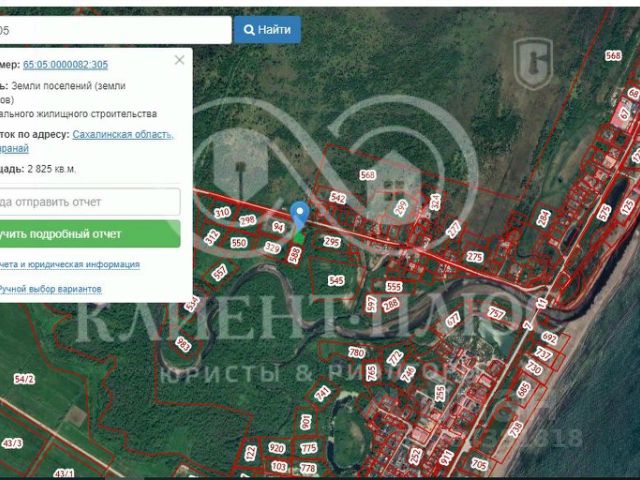Select parcel label 54/2
This screenshot has height=480, width=640.
click(24, 379)
